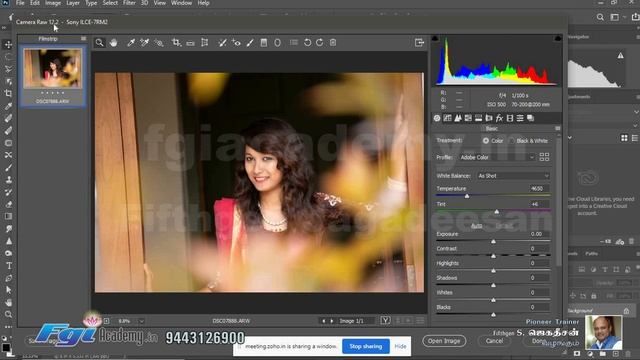Viewport: 640px width, 360px height.
Task: Open the HSL Adjustments panel tab
Action: (468, 118)
